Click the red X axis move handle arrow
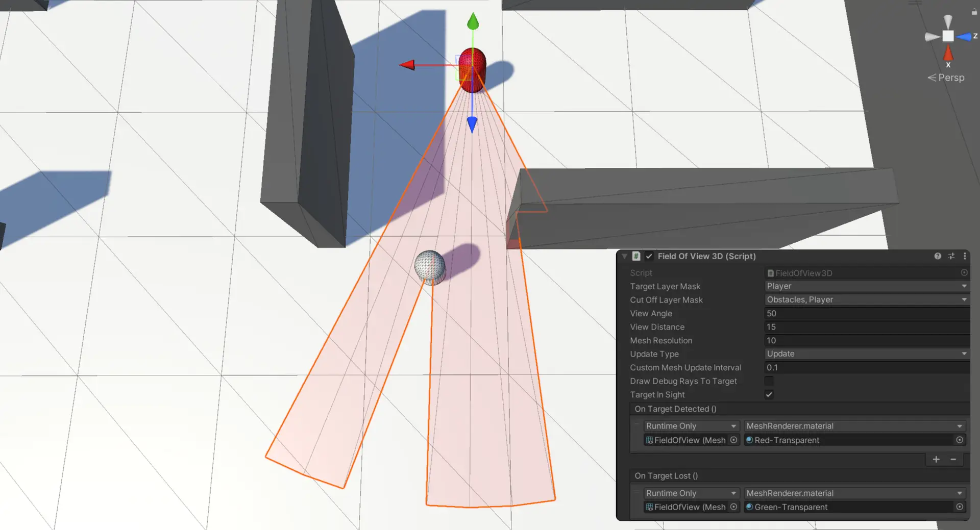 [407, 65]
